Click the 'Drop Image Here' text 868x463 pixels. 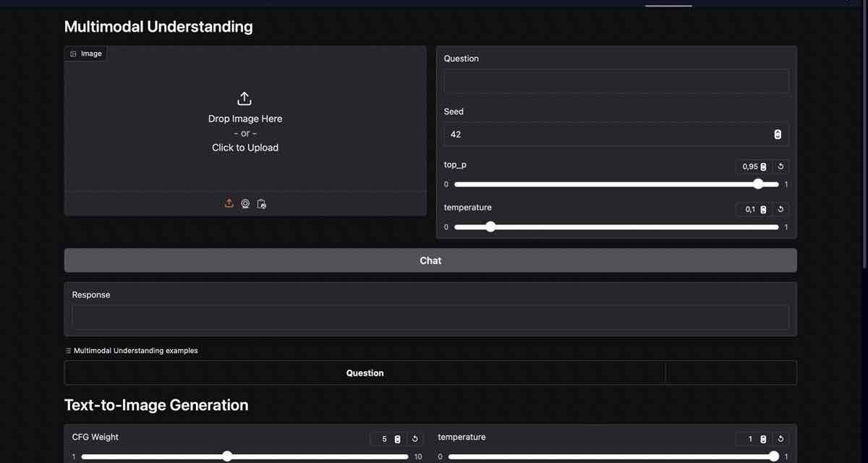pyautogui.click(x=245, y=119)
